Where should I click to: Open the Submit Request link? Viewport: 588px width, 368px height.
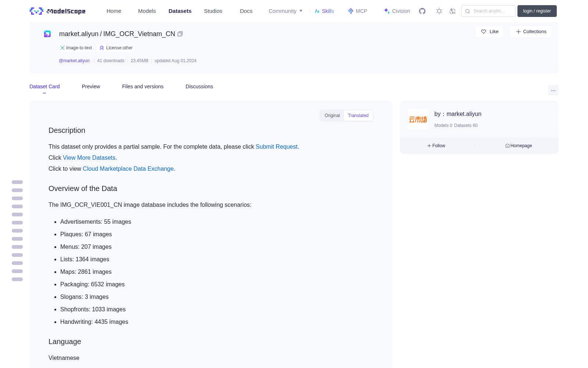click(276, 146)
